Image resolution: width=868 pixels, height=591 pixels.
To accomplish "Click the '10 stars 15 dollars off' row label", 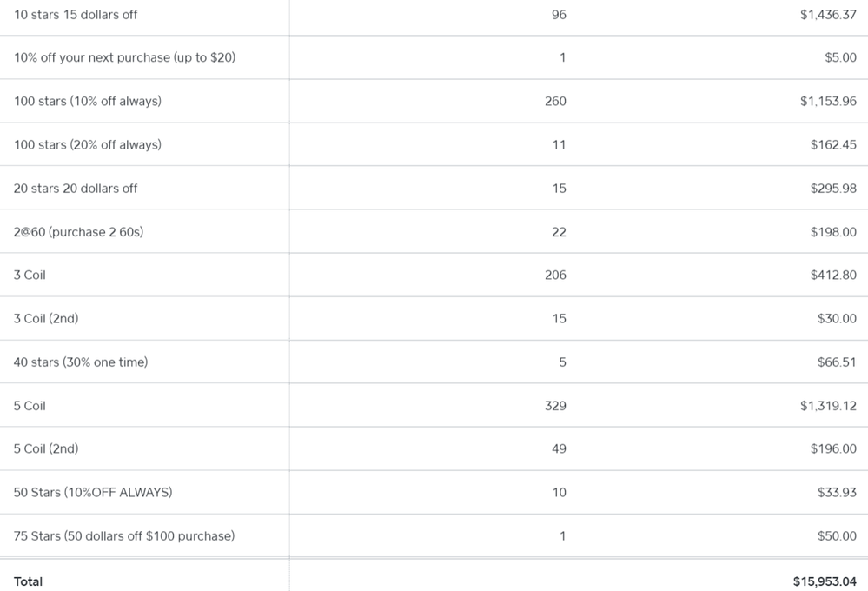I will click(76, 15).
